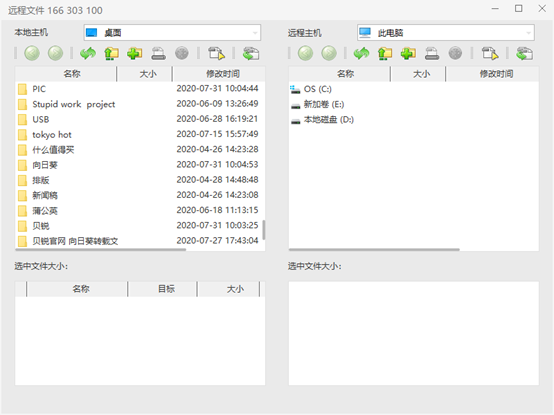Click the 目标 column header in transfer list
This screenshot has width=554, height=415.
pyautogui.click(x=163, y=289)
